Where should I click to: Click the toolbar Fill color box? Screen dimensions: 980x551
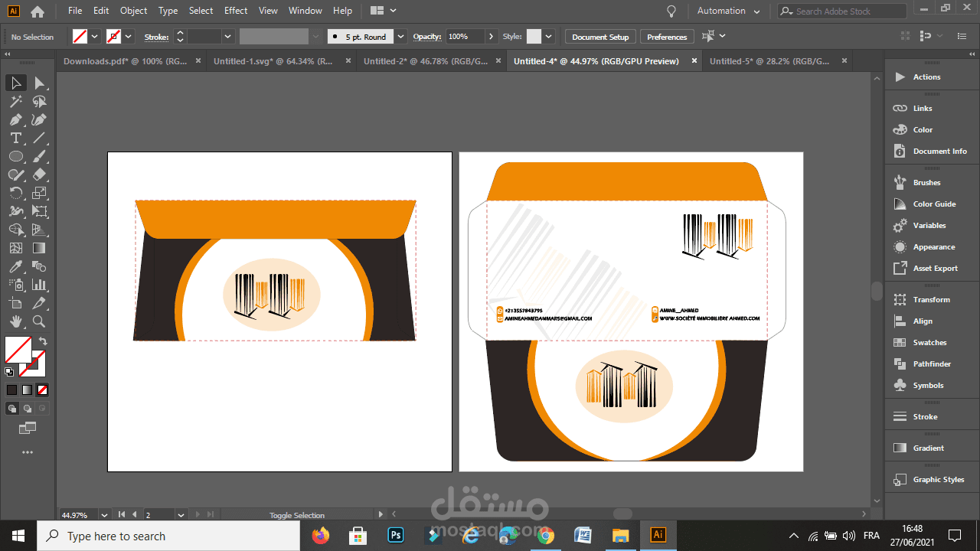pos(18,349)
